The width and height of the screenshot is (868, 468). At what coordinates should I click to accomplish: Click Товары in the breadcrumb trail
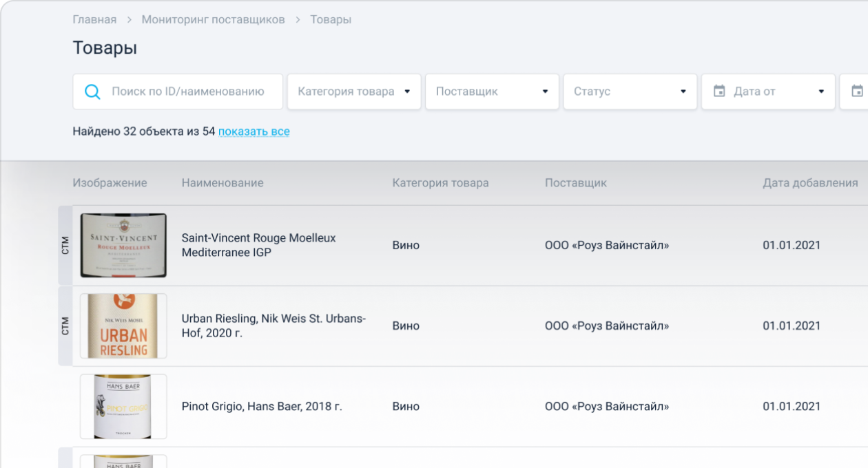[x=331, y=19]
